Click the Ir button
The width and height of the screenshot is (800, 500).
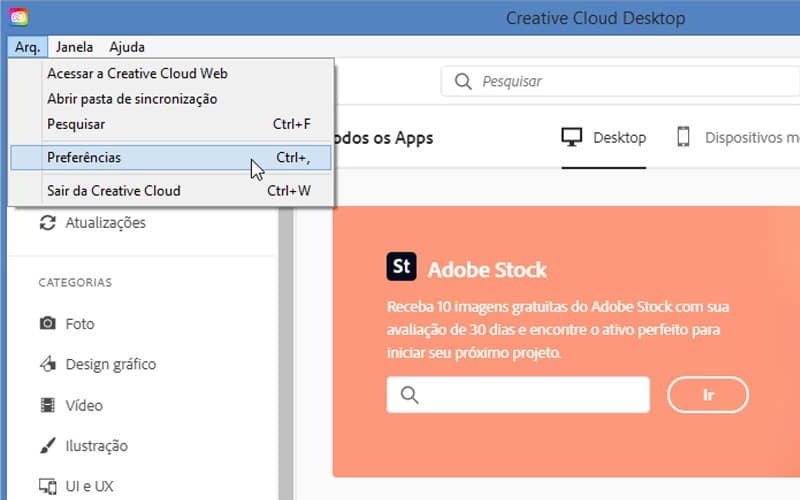click(x=708, y=395)
